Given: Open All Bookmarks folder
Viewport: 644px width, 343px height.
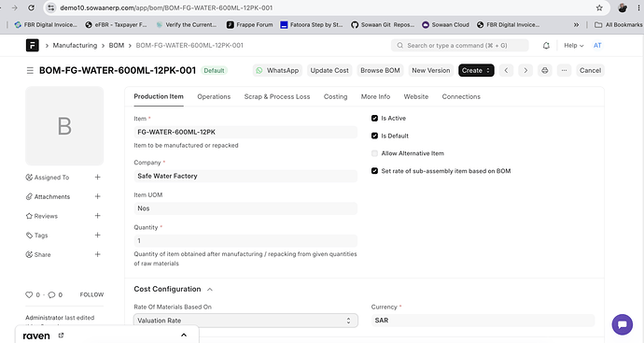Looking at the screenshot, I should 619,25.
